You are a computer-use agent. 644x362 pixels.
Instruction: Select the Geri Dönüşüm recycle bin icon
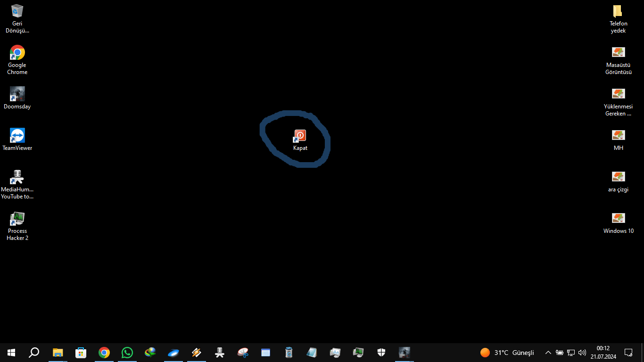coord(17,18)
